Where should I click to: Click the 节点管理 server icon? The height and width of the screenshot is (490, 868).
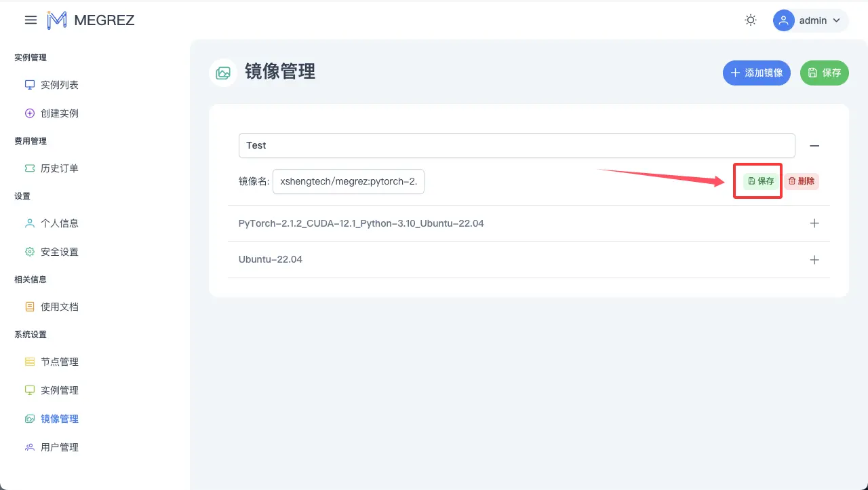coord(30,362)
